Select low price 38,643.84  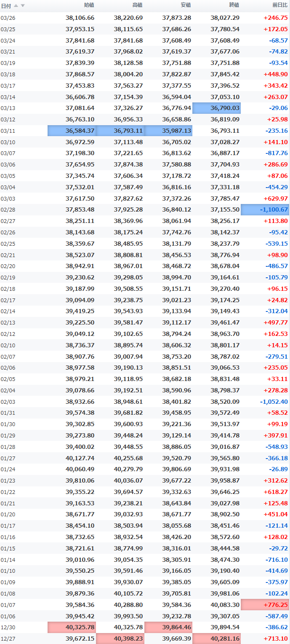pos(177,503)
